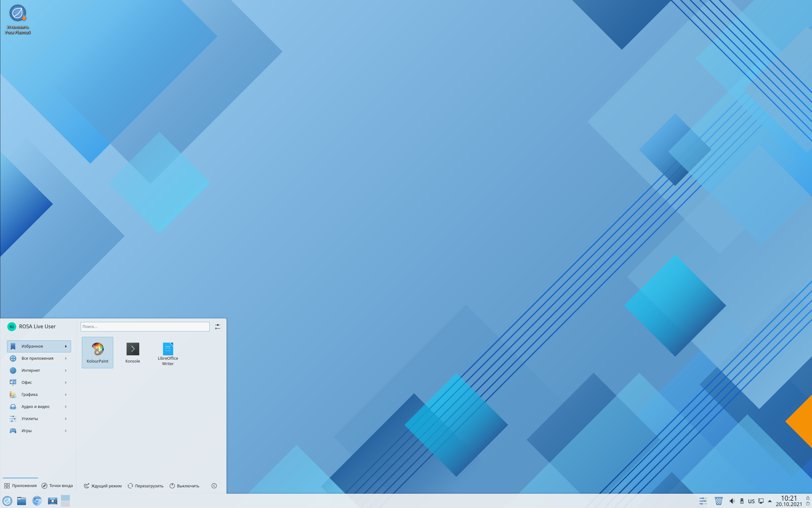Click the ROSA start menu launcher in taskbar
The width and height of the screenshot is (812, 508).
coord(7,501)
